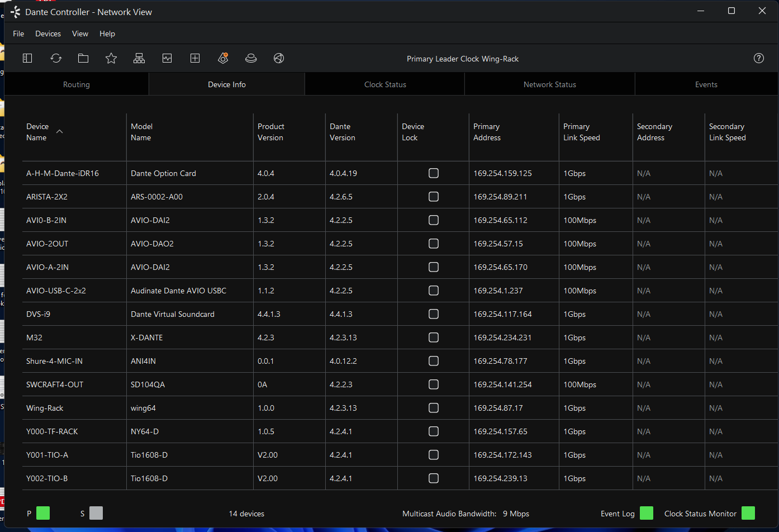Click the network hierarchy diagram icon
This screenshot has width=779, height=532.
tap(139, 58)
